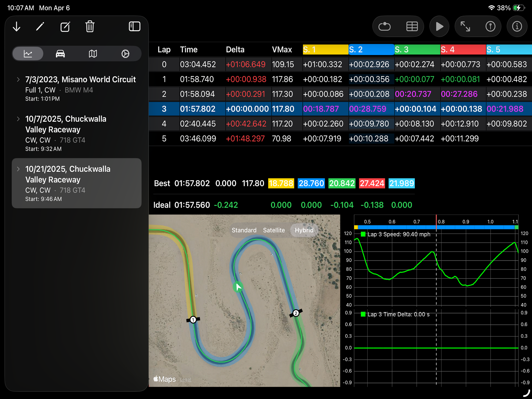Switch map to Standard view

[244, 230]
